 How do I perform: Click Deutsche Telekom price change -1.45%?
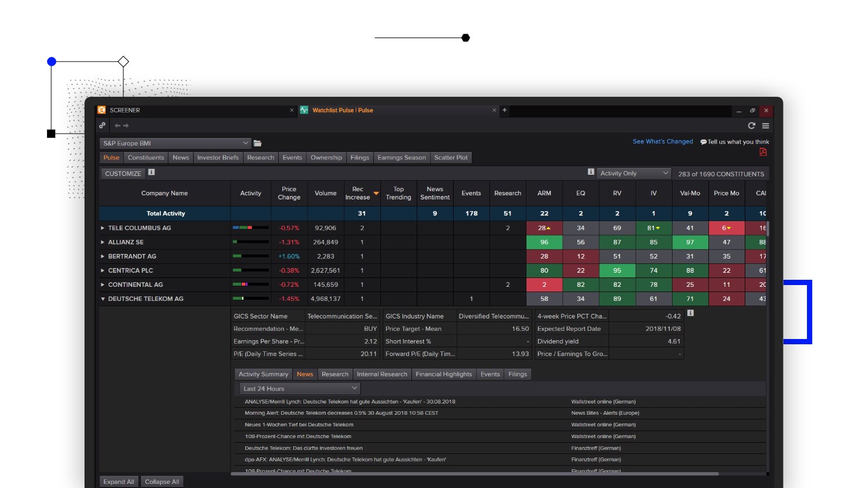[289, 299]
